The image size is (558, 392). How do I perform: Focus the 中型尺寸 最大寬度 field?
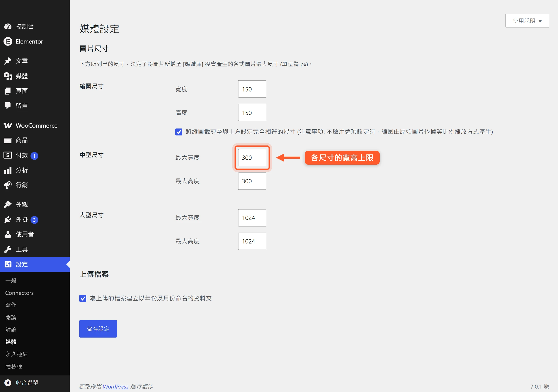tap(252, 158)
